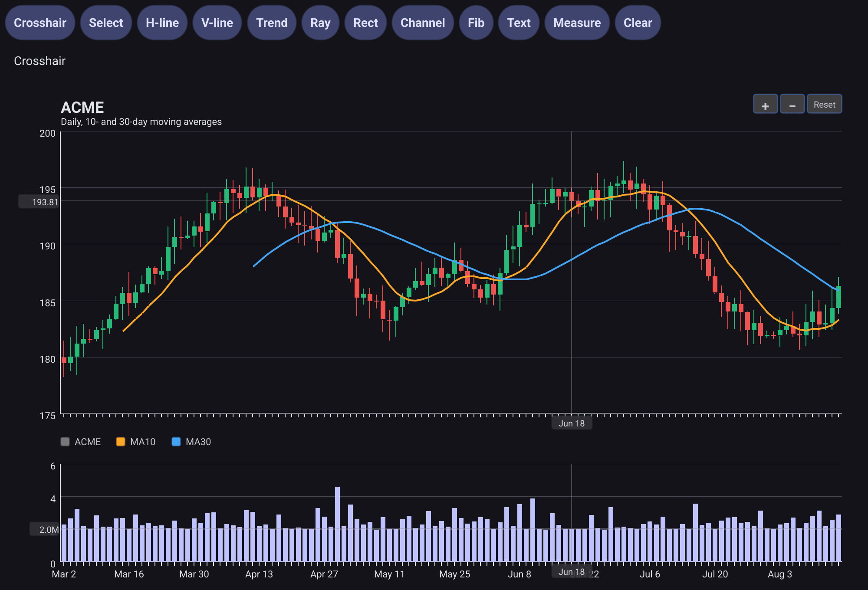Select the Ray drawing tool

[x=320, y=23]
